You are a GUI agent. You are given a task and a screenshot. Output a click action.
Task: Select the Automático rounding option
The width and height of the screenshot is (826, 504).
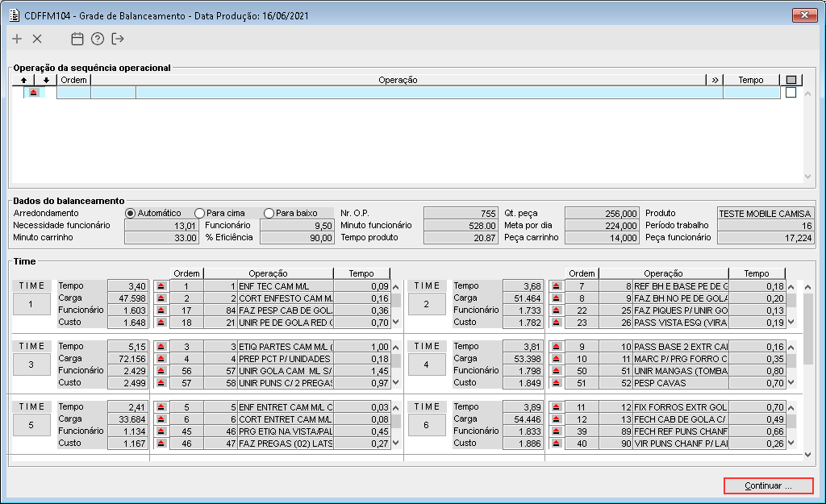point(130,213)
